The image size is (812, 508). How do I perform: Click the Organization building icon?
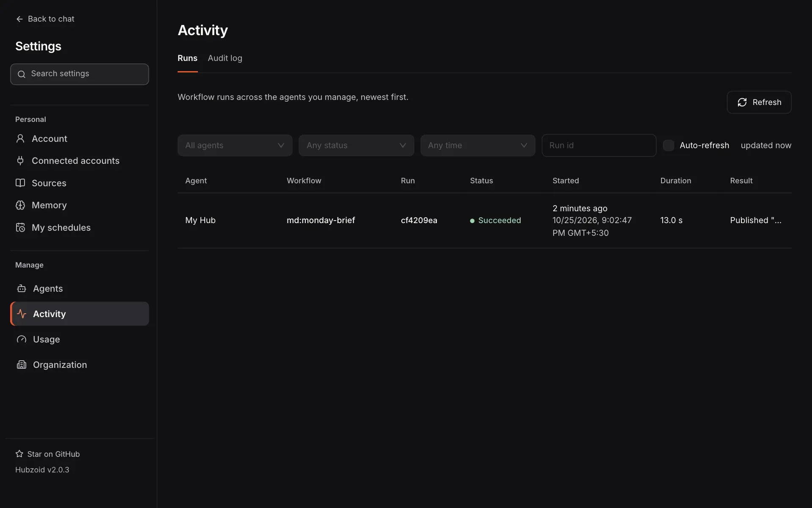(x=22, y=364)
